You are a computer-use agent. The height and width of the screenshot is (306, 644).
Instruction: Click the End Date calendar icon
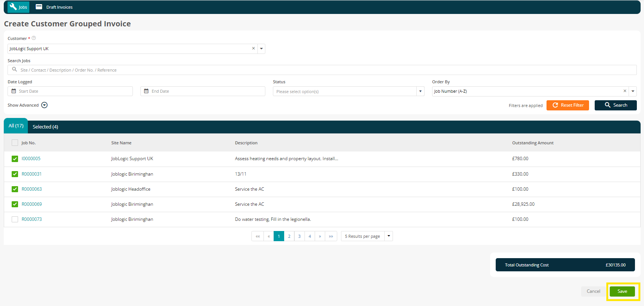[x=146, y=91]
